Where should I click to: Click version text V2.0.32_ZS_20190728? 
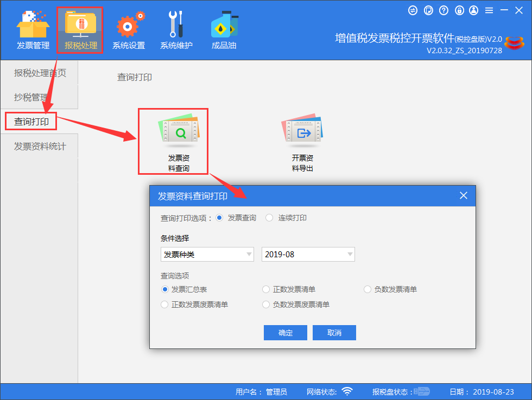[x=464, y=50]
